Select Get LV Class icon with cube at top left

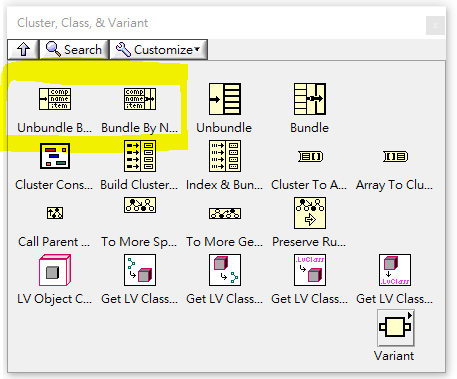225,270
